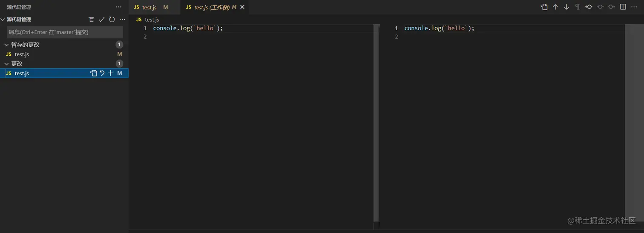644x233 pixels.
Task: Stage changes with plus on test.js row
Action: click(111, 73)
